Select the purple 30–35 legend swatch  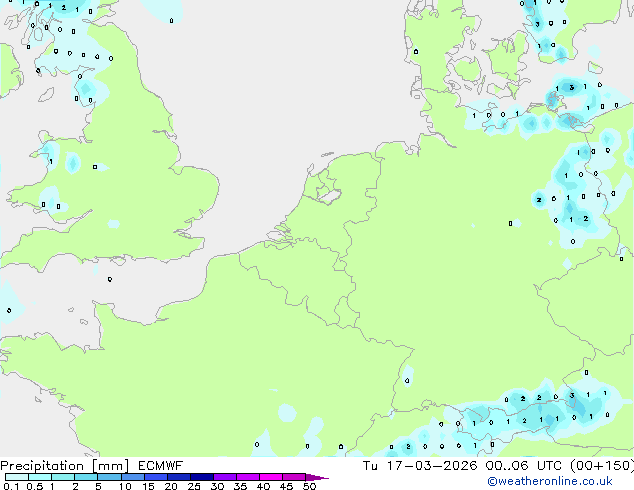[225, 477]
